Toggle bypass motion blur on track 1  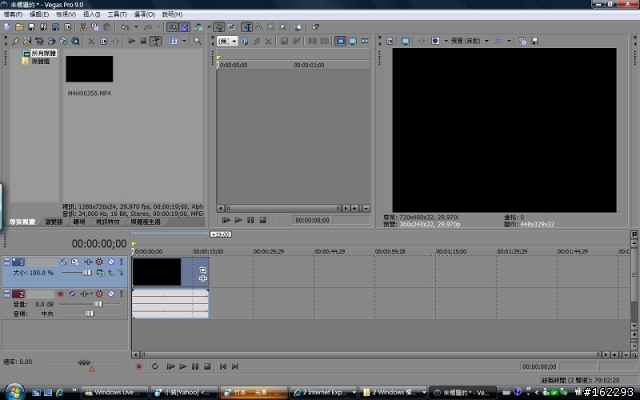pyautogui.click(x=64, y=262)
